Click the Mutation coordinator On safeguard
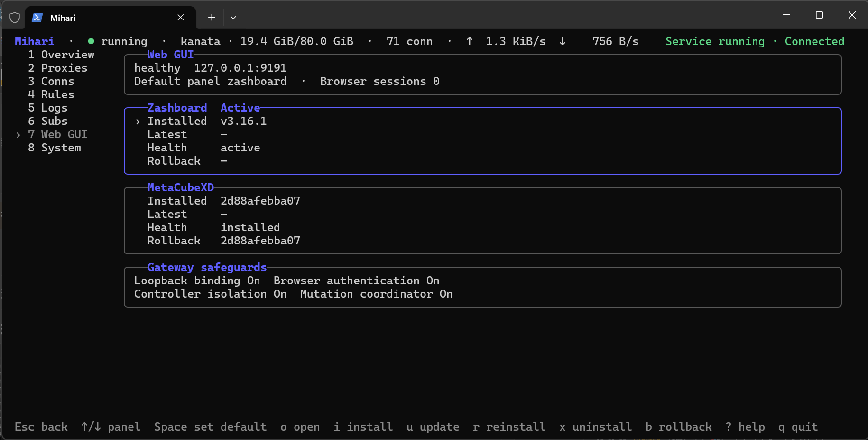 377,294
